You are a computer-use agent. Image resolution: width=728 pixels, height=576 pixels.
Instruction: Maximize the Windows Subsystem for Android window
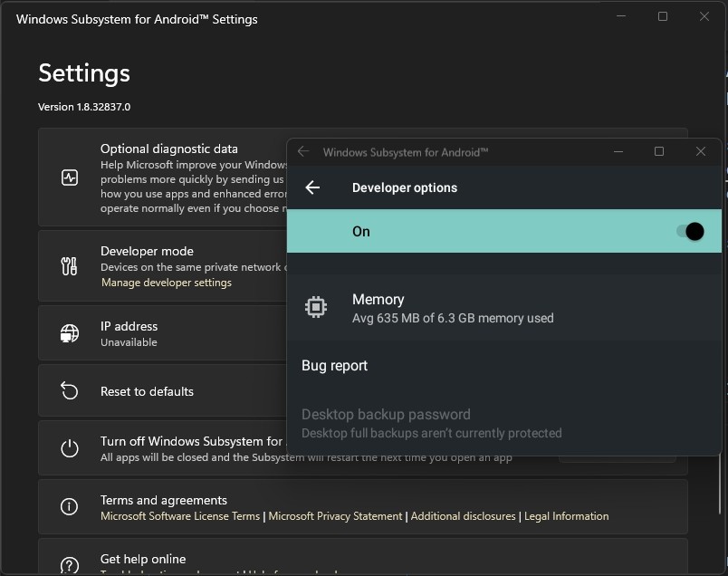pos(659,151)
